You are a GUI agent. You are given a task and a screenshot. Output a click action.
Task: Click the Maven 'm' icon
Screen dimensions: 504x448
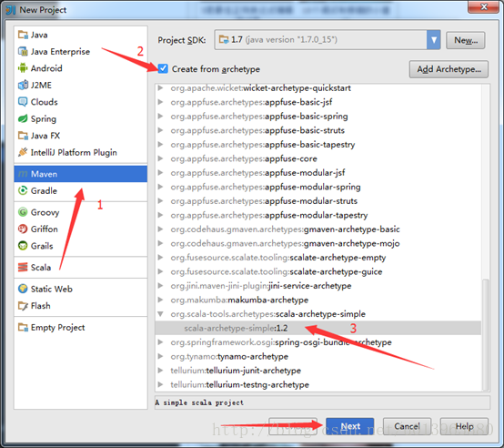coord(23,174)
